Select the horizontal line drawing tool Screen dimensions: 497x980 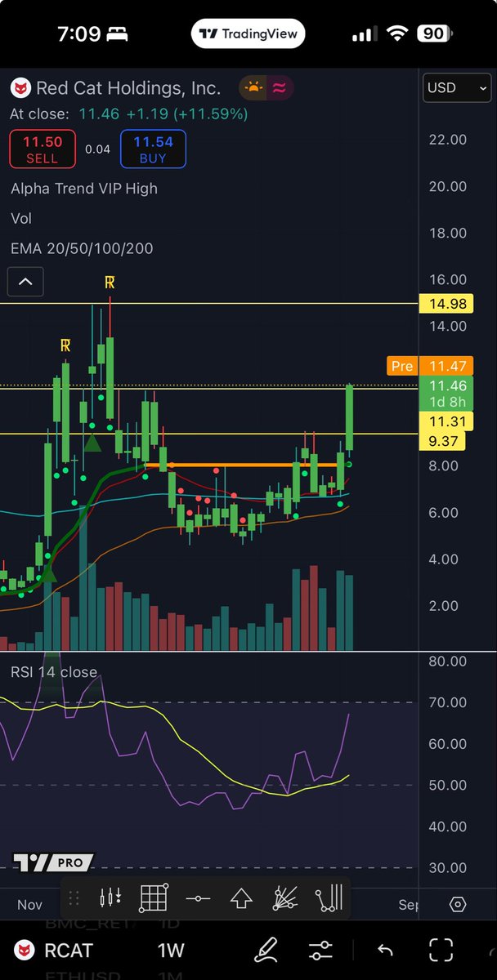198,898
